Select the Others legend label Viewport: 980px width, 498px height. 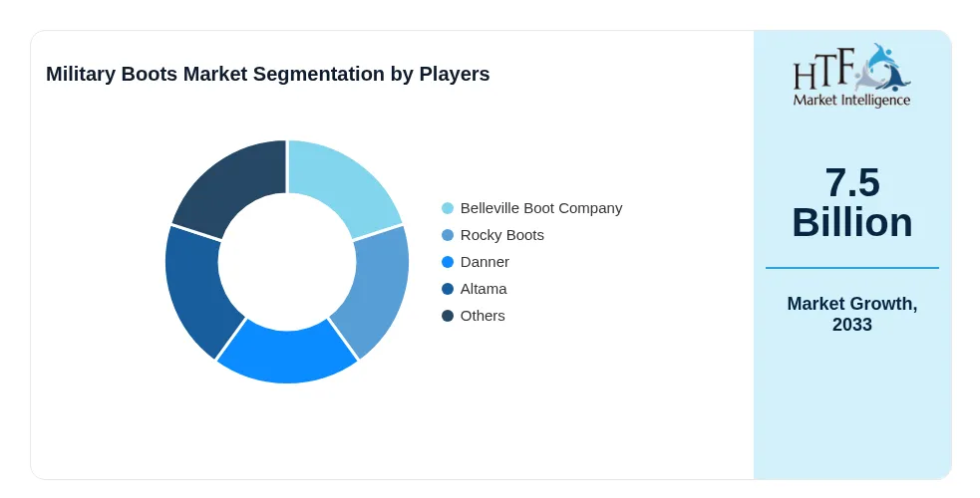[483, 316]
